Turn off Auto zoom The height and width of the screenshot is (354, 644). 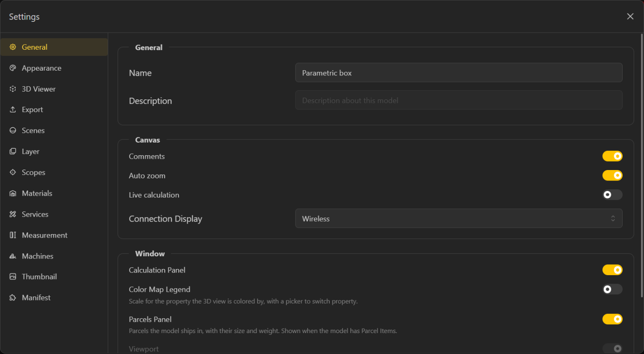[612, 175]
